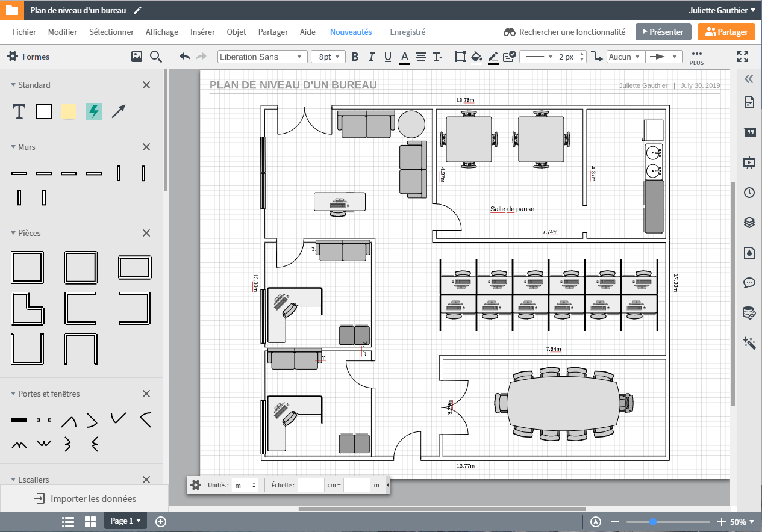Open the Liberation Sans font dropdown
The image size is (762, 532).
[x=261, y=57]
